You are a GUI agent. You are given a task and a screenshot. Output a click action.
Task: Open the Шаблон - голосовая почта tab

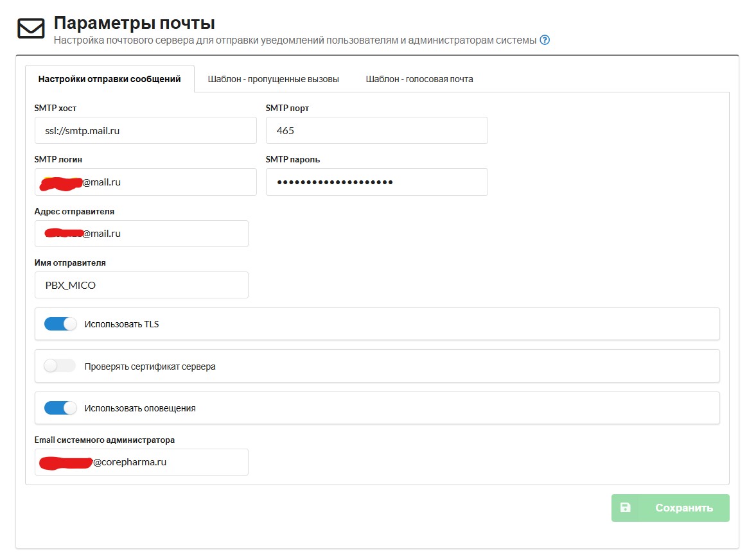click(419, 79)
